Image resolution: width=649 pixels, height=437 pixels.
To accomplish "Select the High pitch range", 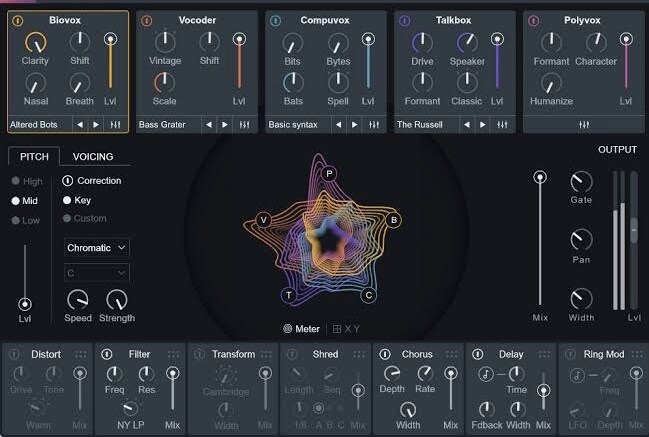I will [x=27, y=181].
